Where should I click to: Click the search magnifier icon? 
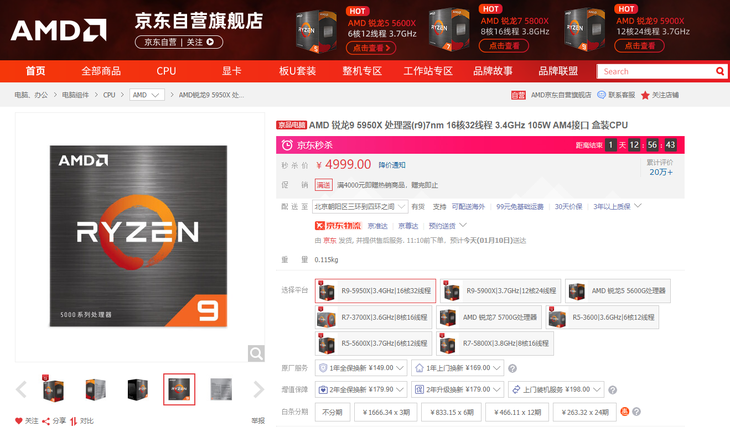720,71
